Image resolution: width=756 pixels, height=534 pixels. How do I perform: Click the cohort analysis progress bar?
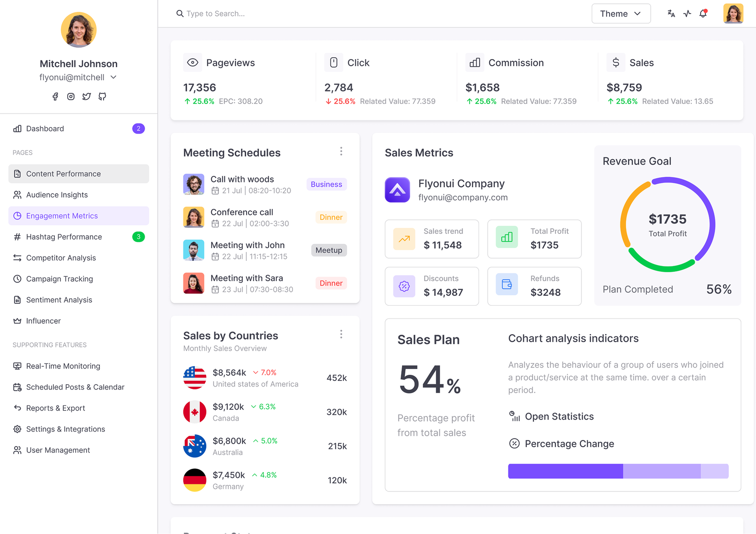click(618, 471)
